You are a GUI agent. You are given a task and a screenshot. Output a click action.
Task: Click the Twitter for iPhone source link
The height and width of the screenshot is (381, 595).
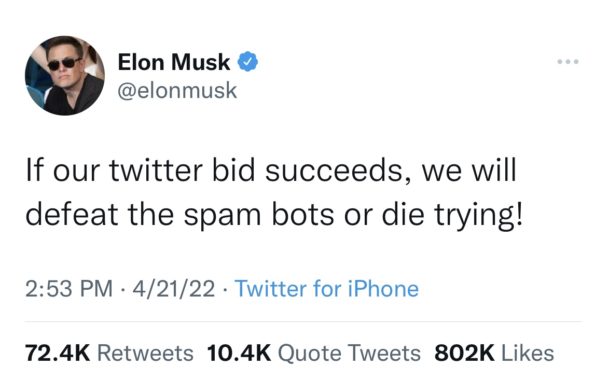(x=327, y=289)
